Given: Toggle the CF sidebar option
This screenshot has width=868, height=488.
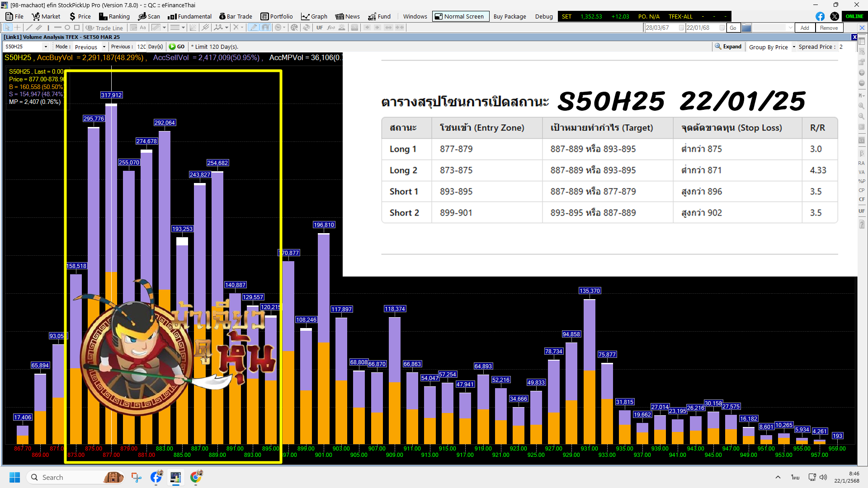Looking at the screenshot, I should [862, 199].
